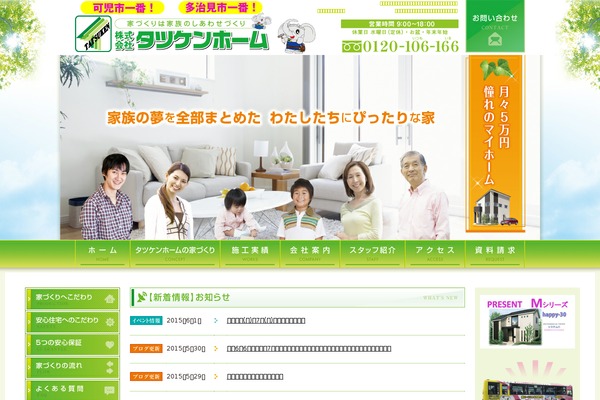Click the ブログ更新 tag for May 30 entry

coord(146,349)
